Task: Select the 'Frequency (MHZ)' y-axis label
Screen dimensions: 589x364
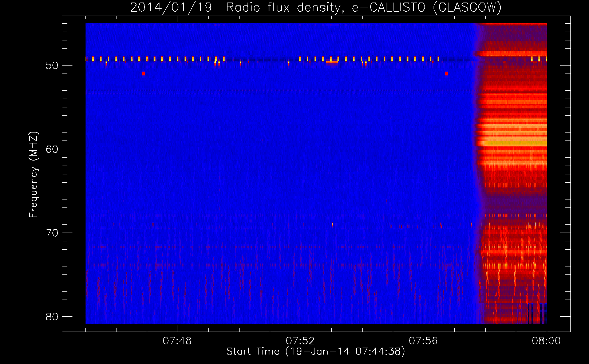Action: 33,175
